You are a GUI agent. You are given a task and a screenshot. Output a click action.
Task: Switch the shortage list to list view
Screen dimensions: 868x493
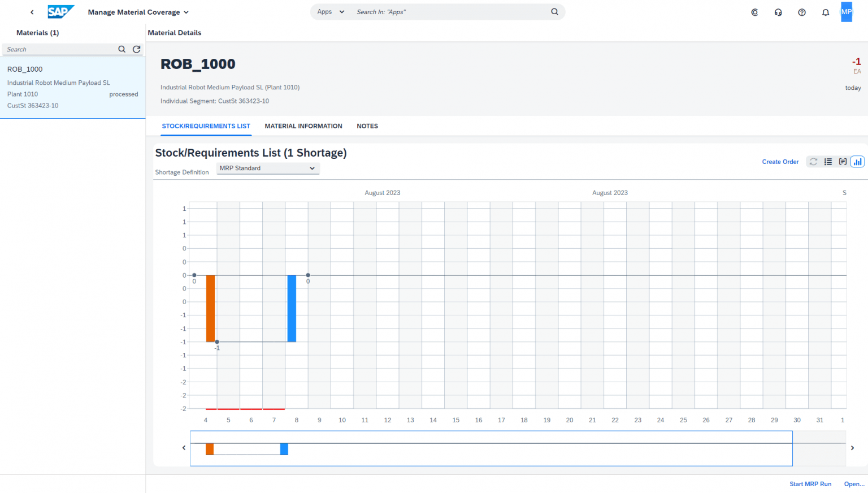[x=828, y=161]
